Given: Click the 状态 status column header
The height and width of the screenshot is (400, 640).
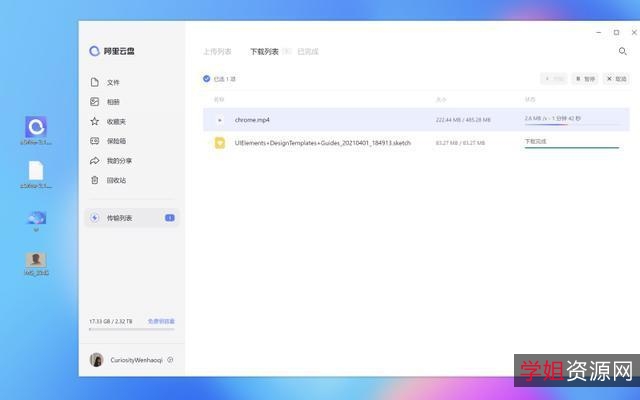Looking at the screenshot, I should pyautogui.click(x=530, y=100).
